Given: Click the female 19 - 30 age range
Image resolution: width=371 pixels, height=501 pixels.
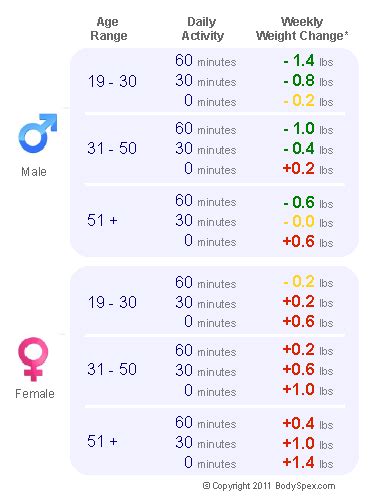Looking at the screenshot, I should click(112, 302).
